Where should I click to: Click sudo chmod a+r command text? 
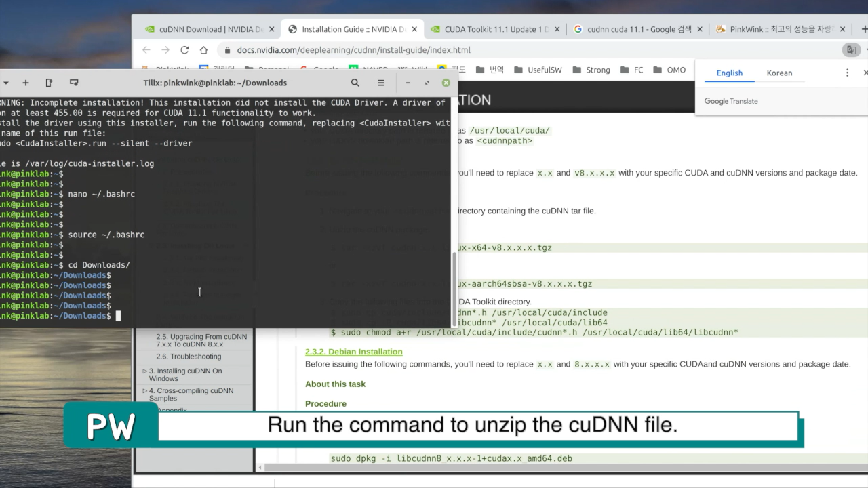[x=534, y=333]
